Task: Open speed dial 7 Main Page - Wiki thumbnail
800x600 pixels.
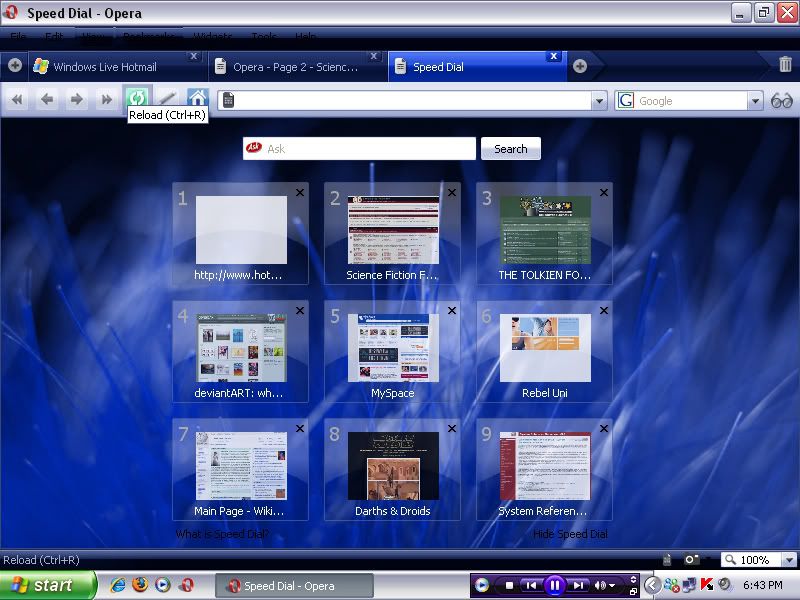Action: tap(241, 466)
